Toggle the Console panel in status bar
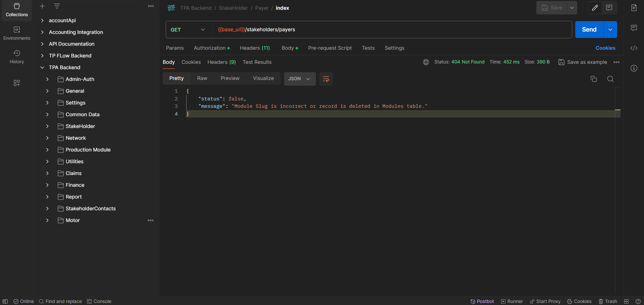 tap(99, 301)
